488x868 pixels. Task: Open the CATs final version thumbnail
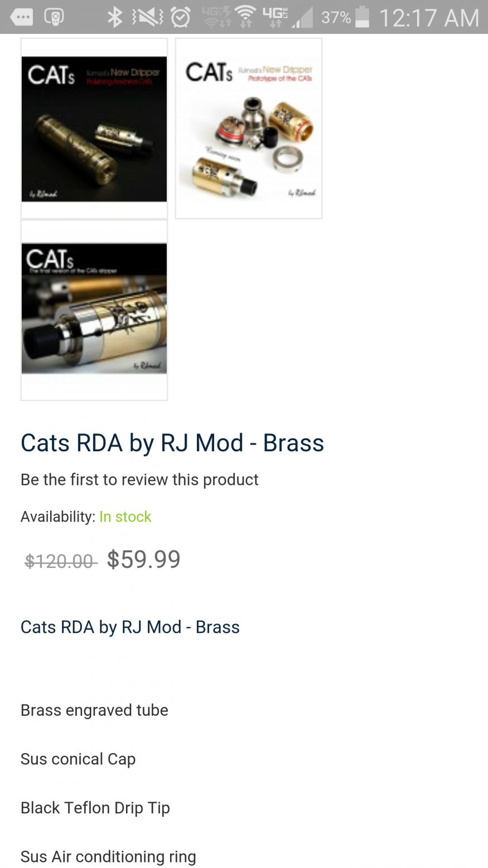pos(94,310)
